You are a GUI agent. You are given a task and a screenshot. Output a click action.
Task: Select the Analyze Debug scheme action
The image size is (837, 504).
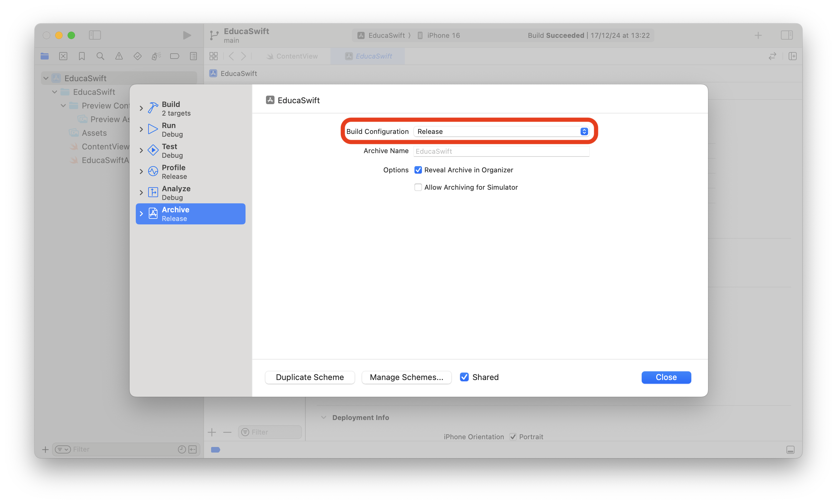pyautogui.click(x=190, y=192)
